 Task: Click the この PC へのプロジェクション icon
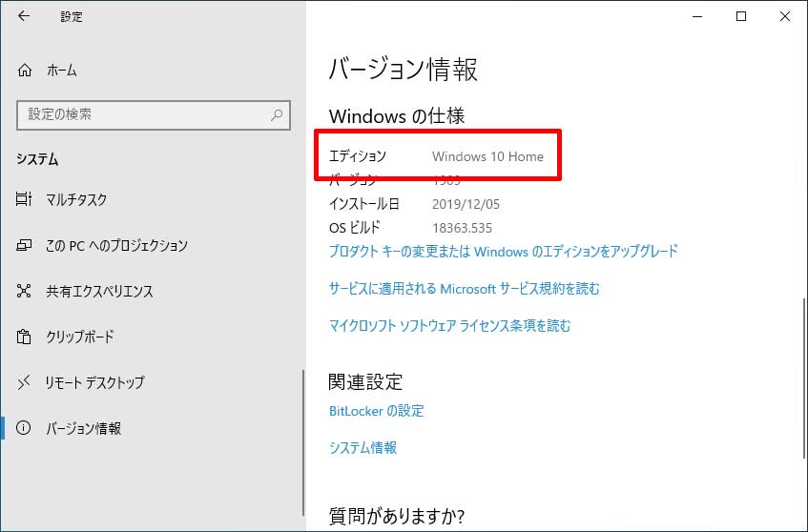(x=24, y=245)
